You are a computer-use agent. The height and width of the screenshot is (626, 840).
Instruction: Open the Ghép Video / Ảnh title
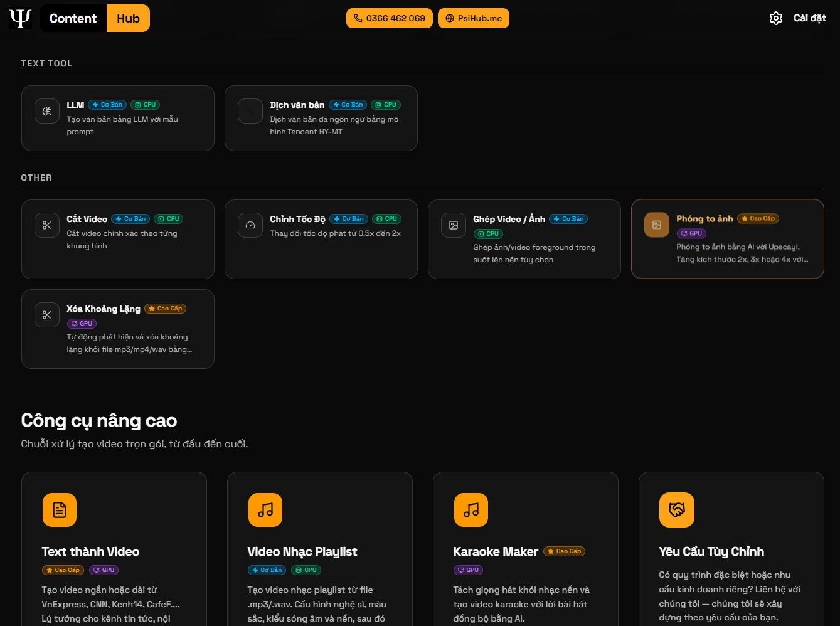(509, 219)
